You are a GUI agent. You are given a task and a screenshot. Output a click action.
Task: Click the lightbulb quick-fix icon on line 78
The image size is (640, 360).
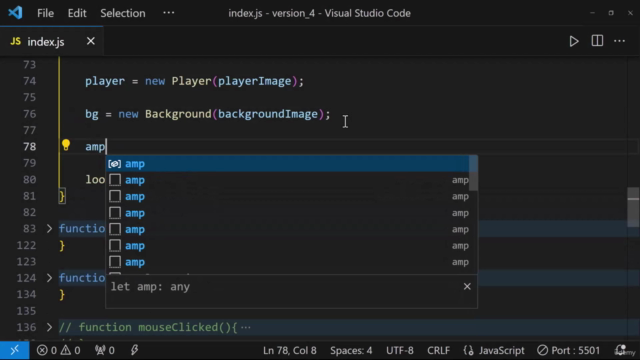(66, 145)
